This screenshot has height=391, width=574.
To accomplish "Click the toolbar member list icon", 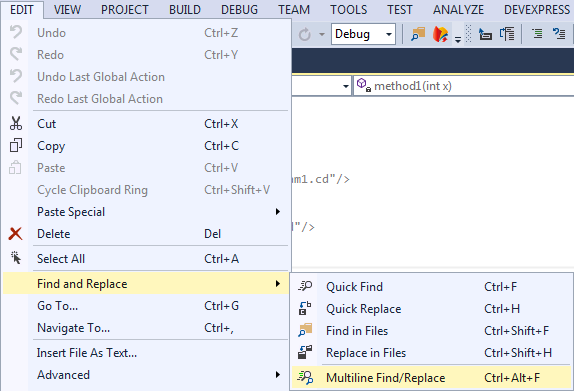I will click(x=507, y=34).
